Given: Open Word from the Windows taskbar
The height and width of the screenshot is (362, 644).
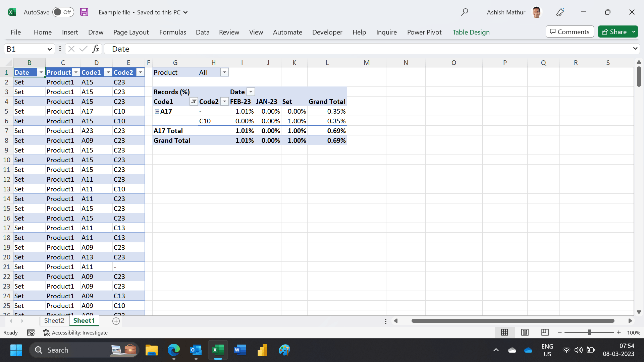Looking at the screenshot, I should point(240,350).
